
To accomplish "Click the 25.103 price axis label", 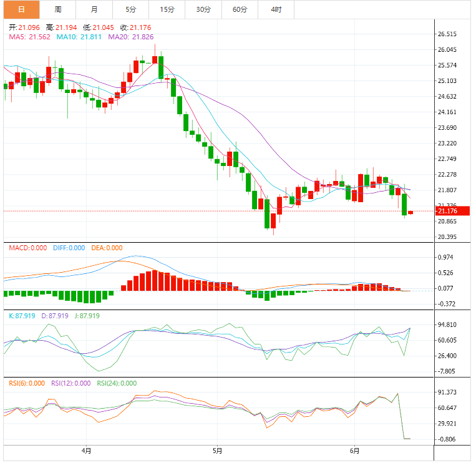I will [x=447, y=80].
